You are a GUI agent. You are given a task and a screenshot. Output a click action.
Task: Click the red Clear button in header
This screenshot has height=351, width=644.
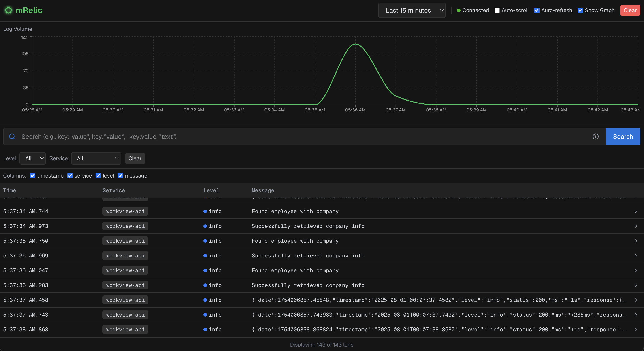click(630, 10)
